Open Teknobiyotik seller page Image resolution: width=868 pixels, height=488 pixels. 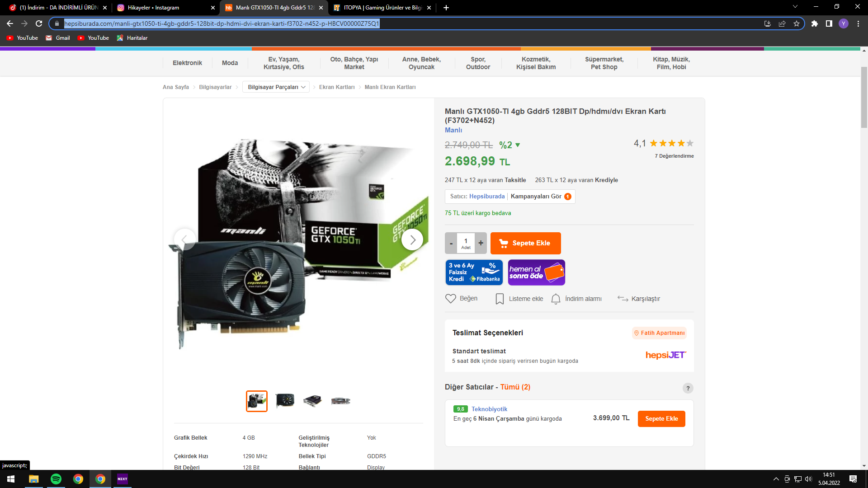[489, 409]
